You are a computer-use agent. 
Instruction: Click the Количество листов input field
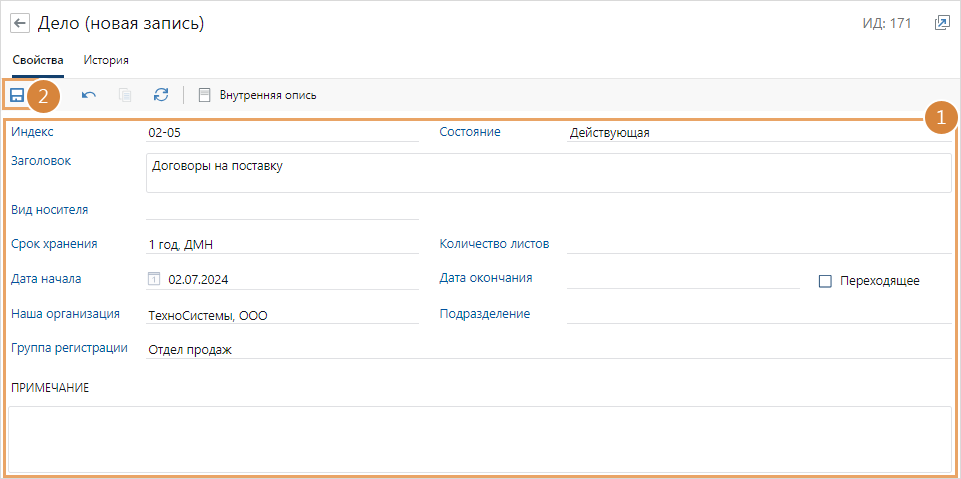tap(758, 244)
